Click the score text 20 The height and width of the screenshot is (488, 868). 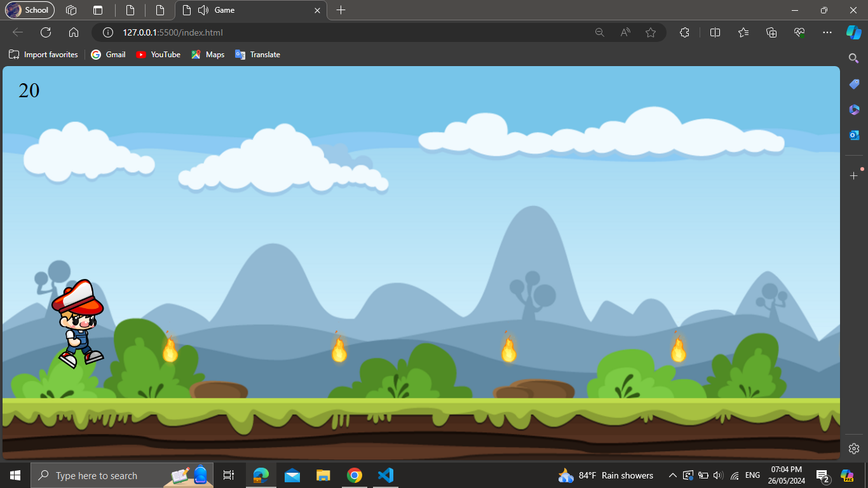pyautogui.click(x=29, y=91)
